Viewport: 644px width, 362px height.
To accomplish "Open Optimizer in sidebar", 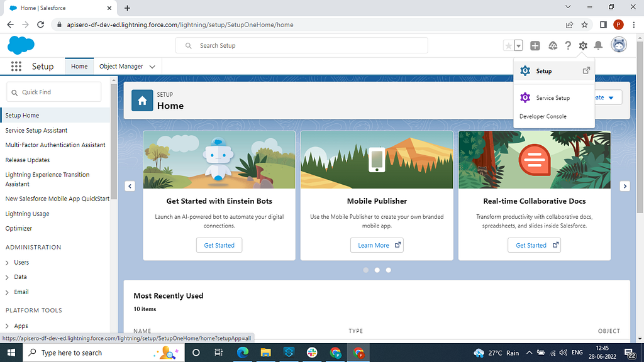I will [18, 229].
